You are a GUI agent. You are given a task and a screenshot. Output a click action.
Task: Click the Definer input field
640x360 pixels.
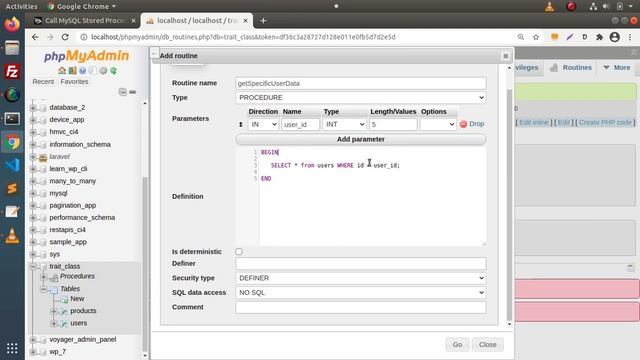pos(361,264)
